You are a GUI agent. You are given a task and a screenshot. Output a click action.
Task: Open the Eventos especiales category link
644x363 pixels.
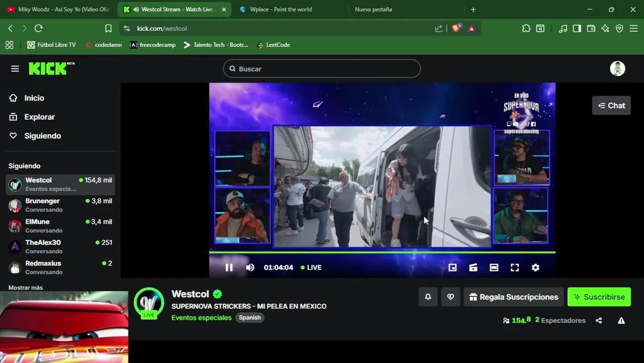pos(202,318)
